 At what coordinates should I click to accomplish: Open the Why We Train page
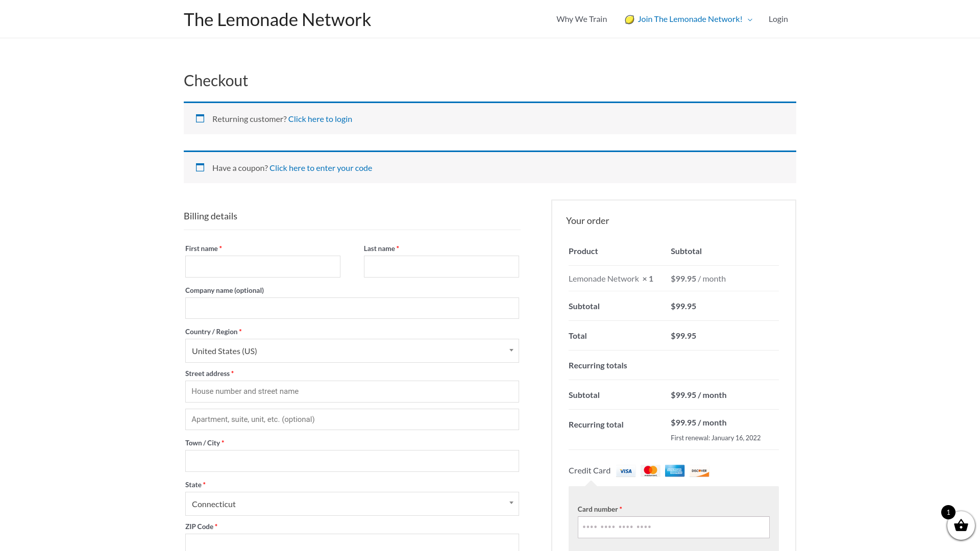(581, 19)
